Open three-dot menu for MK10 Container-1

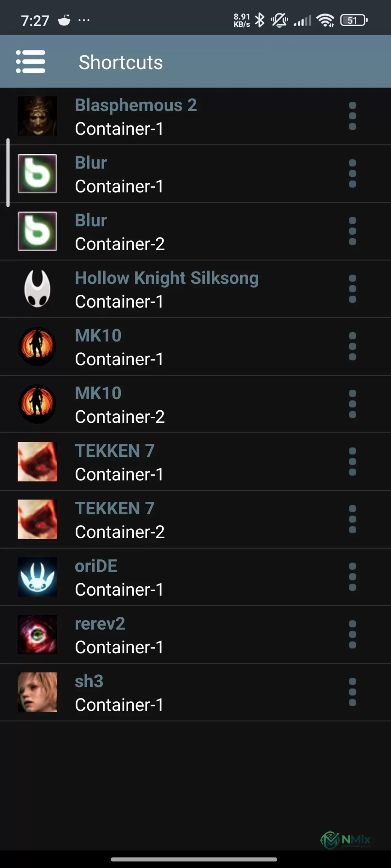(x=352, y=347)
